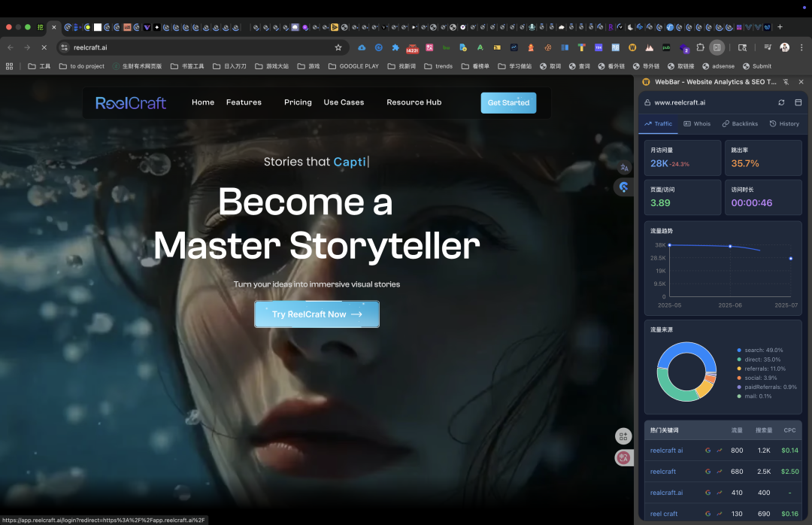Click the red floating language switch icon
This screenshot has width=812, height=525.
tap(623, 457)
